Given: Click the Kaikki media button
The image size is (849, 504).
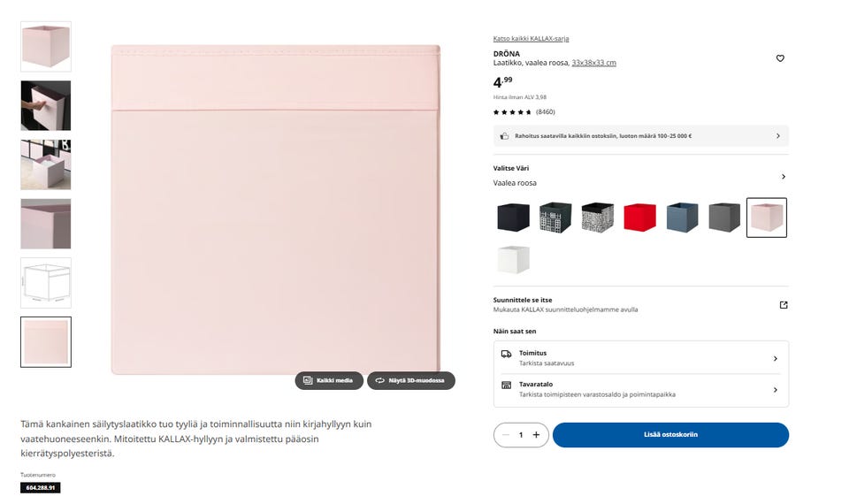Looking at the screenshot, I should [329, 380].
